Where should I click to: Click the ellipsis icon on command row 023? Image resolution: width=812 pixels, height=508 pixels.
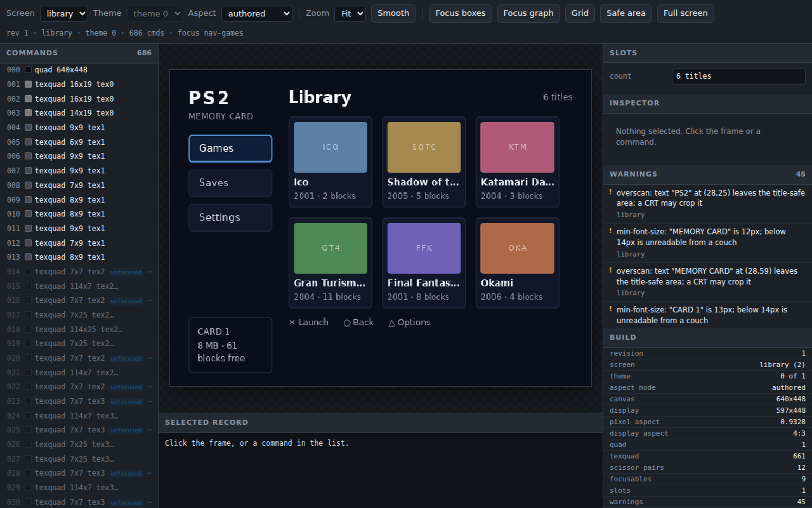point(149,401)
